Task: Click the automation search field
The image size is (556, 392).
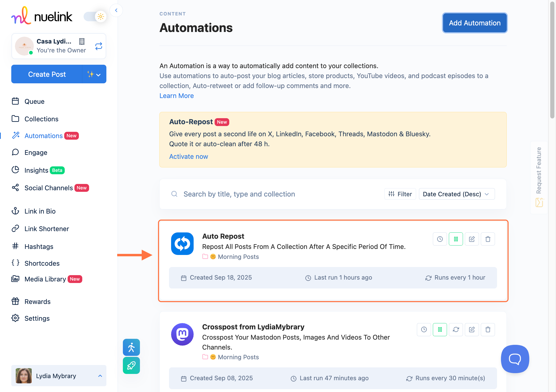Action: [239, 194]
